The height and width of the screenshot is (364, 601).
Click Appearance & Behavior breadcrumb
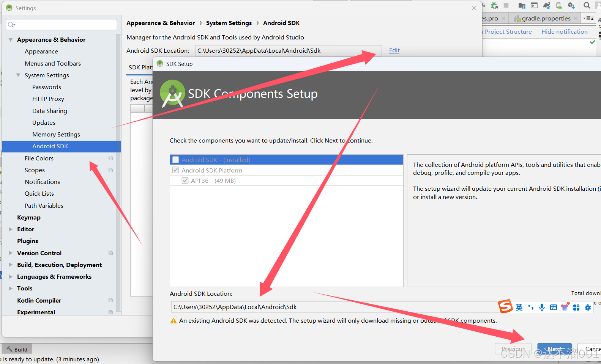pos(161,23)
